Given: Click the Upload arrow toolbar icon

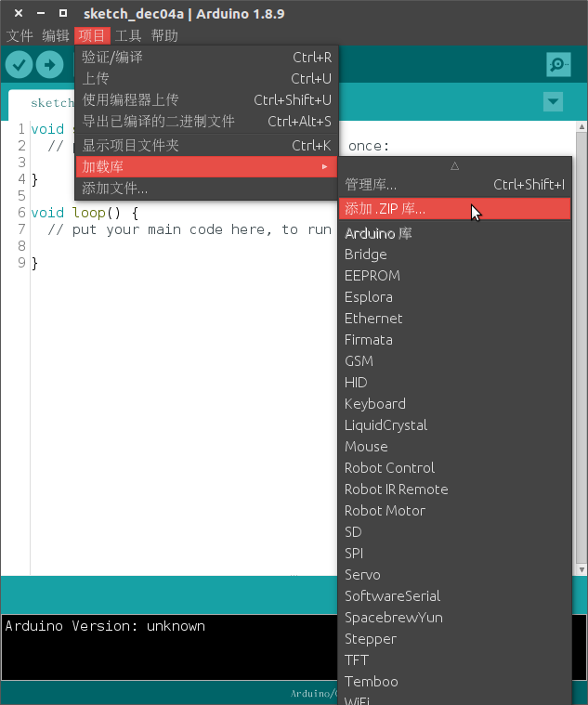Looking at the screenshot, I should [49, 65].
